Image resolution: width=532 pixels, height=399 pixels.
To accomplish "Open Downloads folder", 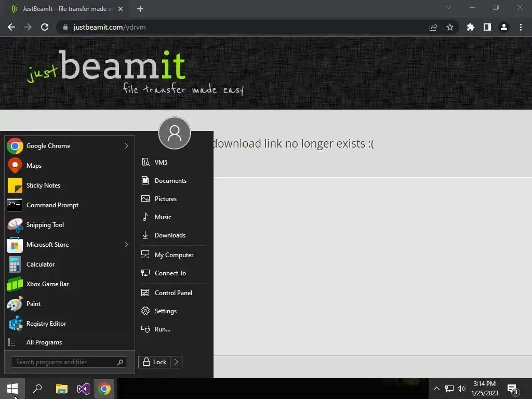I will coord(173,235).
